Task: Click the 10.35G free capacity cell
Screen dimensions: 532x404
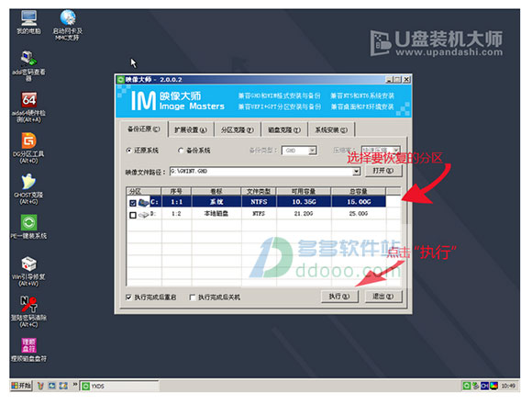Action: pos(304,202)
